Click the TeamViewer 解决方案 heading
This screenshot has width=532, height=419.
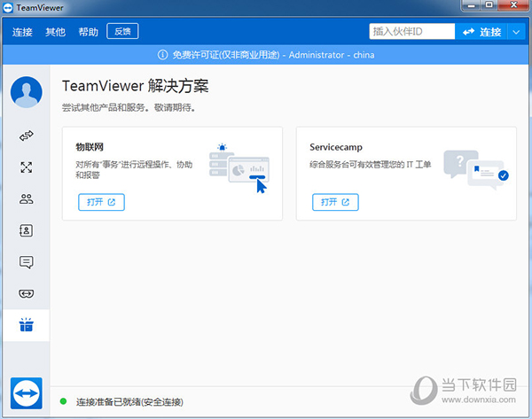point(136,86)
